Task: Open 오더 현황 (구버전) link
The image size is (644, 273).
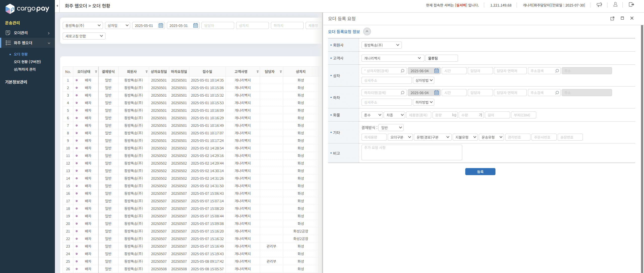Action: 27,62
